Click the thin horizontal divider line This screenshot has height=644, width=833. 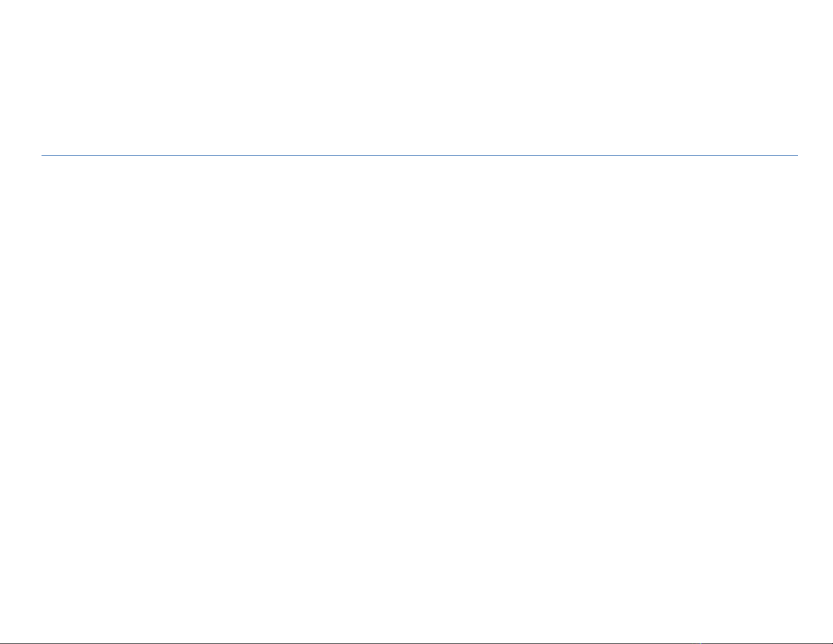[419, 155]
